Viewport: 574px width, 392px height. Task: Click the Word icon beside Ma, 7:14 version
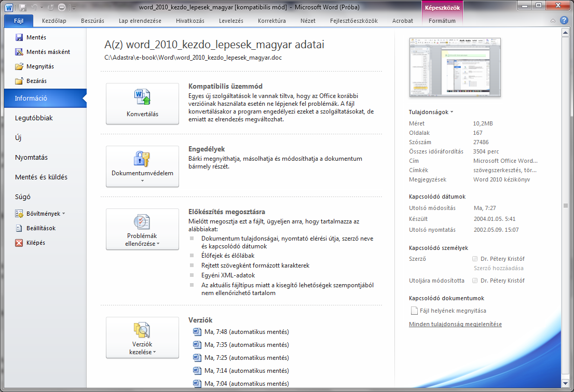[197, 370]
